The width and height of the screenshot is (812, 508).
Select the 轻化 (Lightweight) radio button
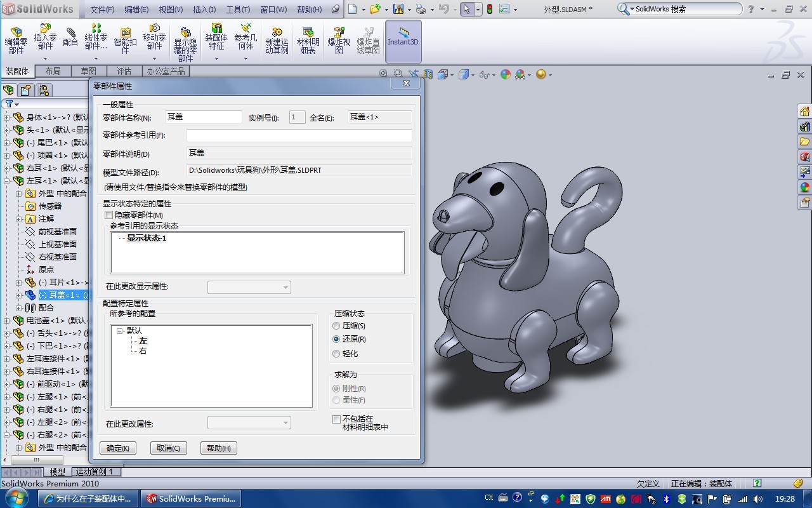[336, 354]
